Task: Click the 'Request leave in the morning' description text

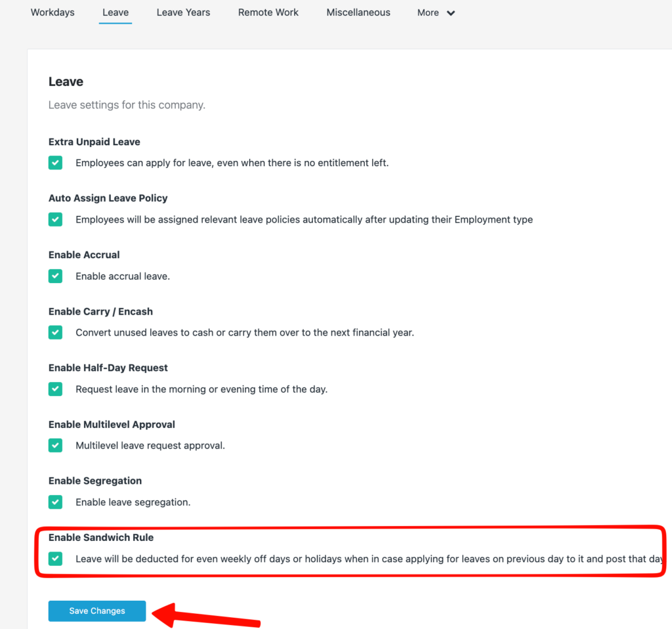Action: [201, 389]
